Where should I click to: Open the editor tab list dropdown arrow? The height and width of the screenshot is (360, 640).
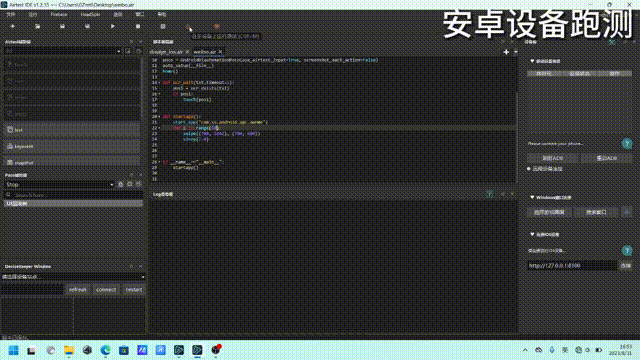[x=516, y=52]
